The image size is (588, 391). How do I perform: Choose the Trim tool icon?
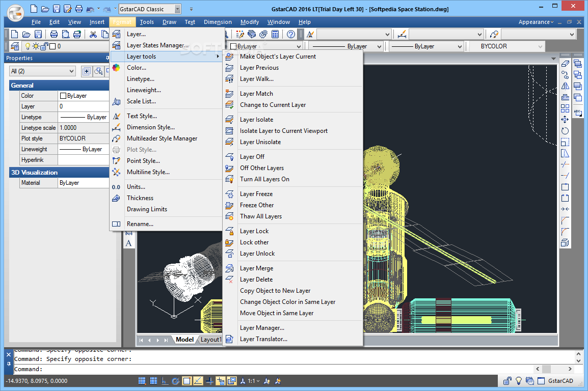[565, 164]
